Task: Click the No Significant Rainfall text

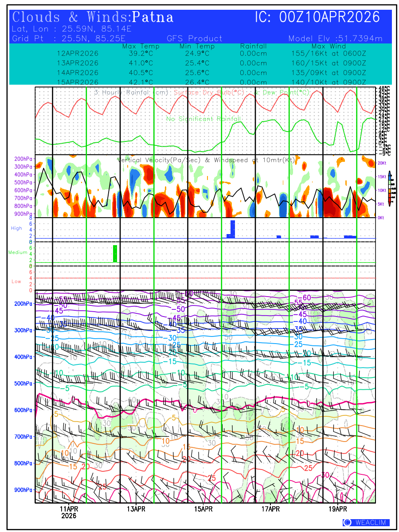Action: point(203,119)
